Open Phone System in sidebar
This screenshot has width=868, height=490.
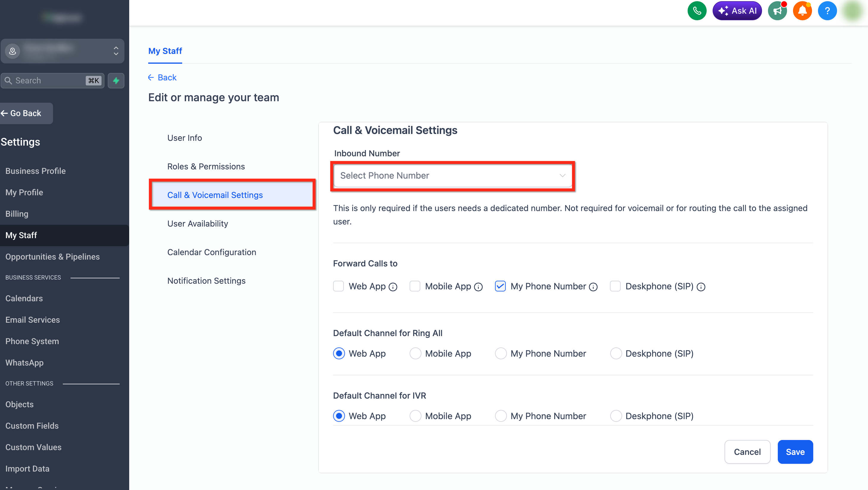point(32,341)
